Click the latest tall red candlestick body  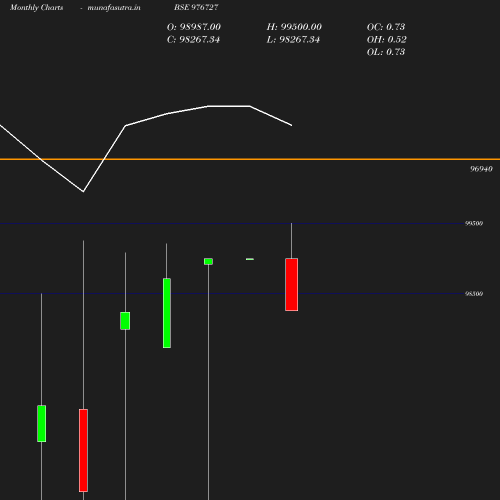click(292, 284)
